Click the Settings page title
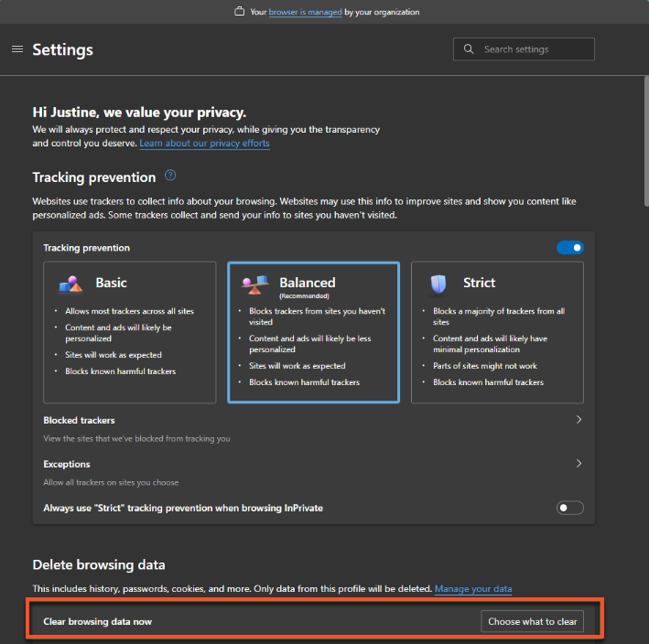The height and width of the screenshot is (644, 649). pyautogui.click(x=63, y=49)
